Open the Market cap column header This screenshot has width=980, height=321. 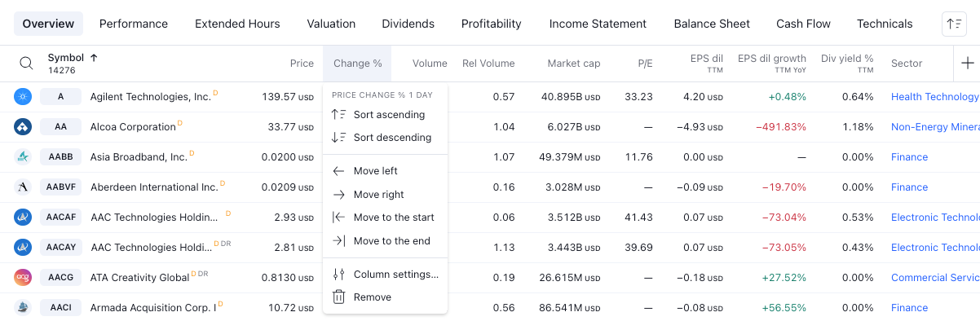point(574,64)
